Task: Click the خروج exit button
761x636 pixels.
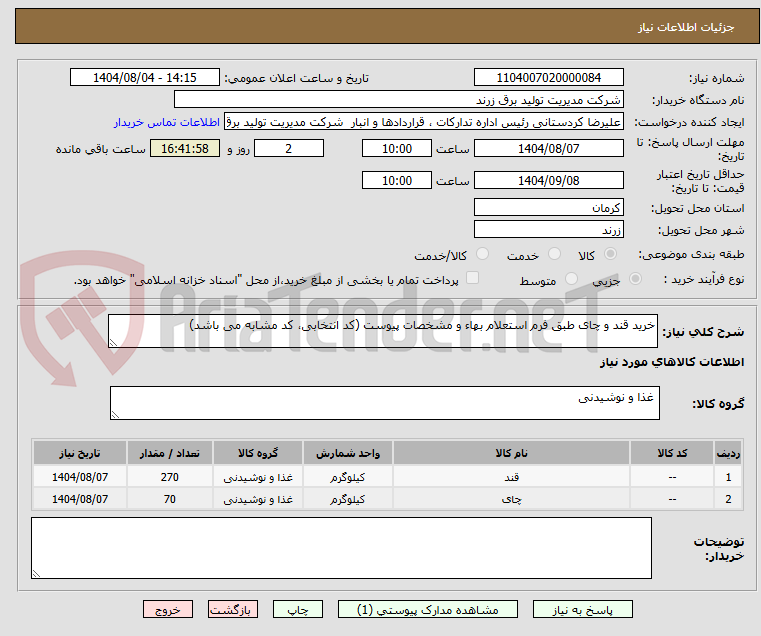Action: click(168, 609)
